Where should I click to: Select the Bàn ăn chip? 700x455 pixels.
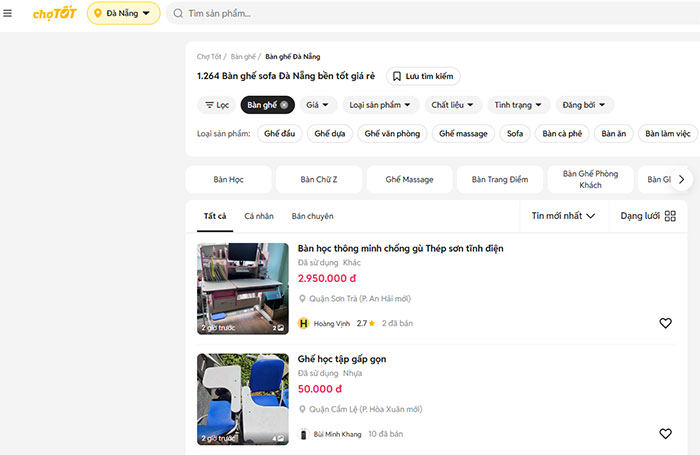613,134
